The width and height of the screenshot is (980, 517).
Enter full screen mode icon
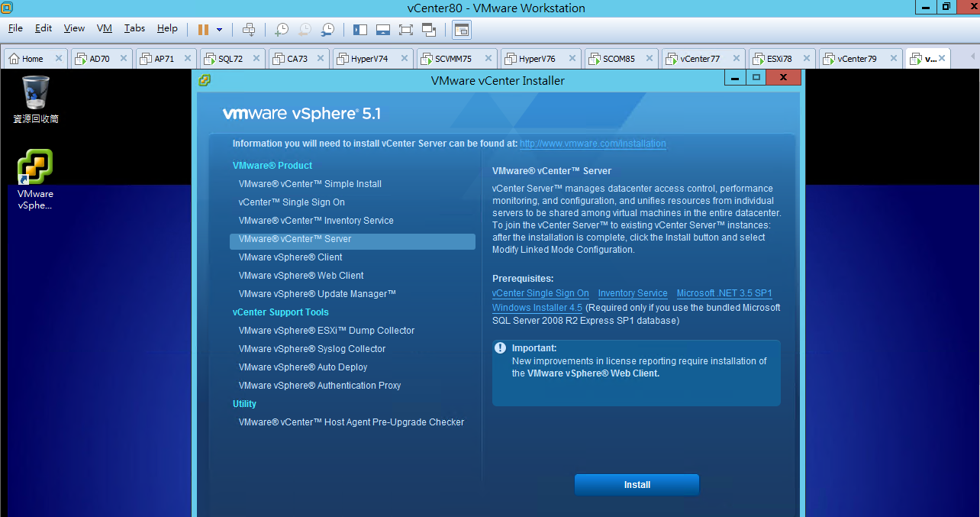click(x=406, y=30)
